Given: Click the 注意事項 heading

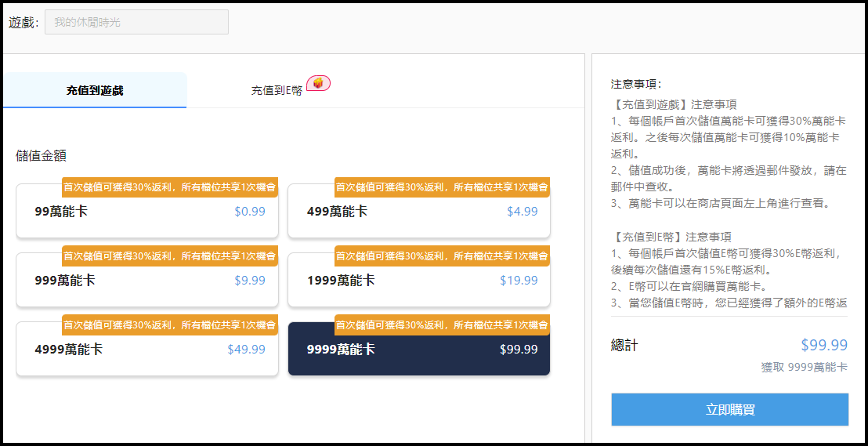Looking at the screenshot, I should point(636,84).
